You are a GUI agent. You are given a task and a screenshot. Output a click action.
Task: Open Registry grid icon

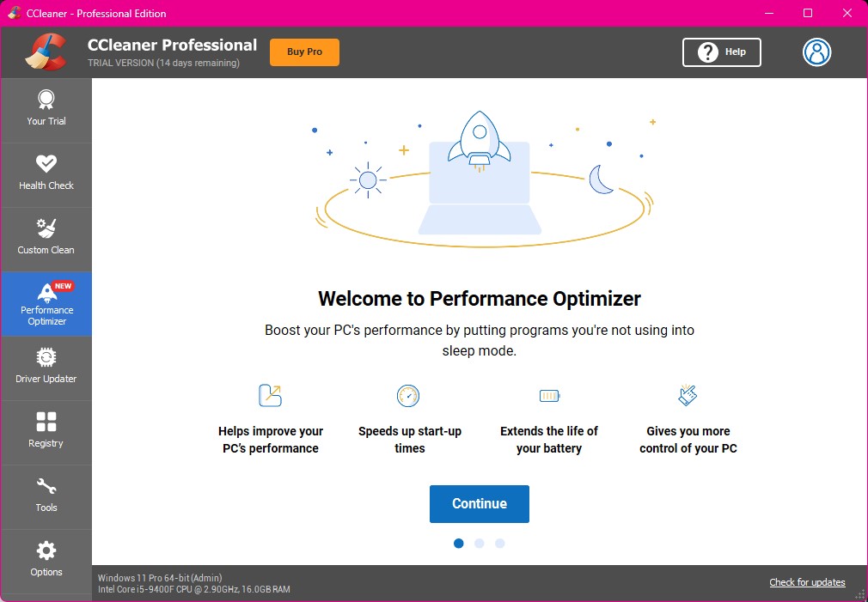click(46, 422)
